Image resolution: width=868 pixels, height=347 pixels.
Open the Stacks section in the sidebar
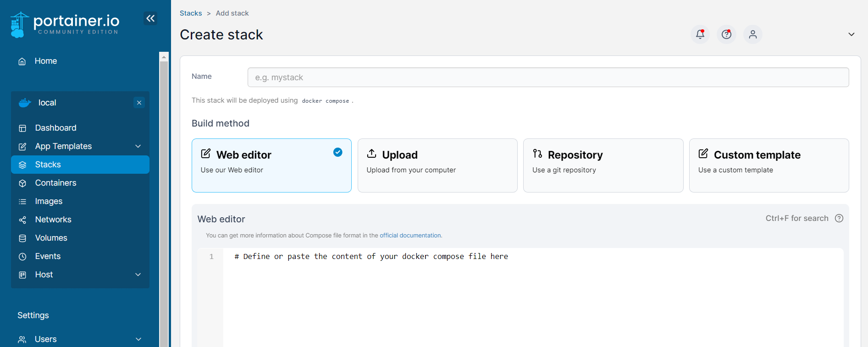pyautogui.click(x=48, y=164)
